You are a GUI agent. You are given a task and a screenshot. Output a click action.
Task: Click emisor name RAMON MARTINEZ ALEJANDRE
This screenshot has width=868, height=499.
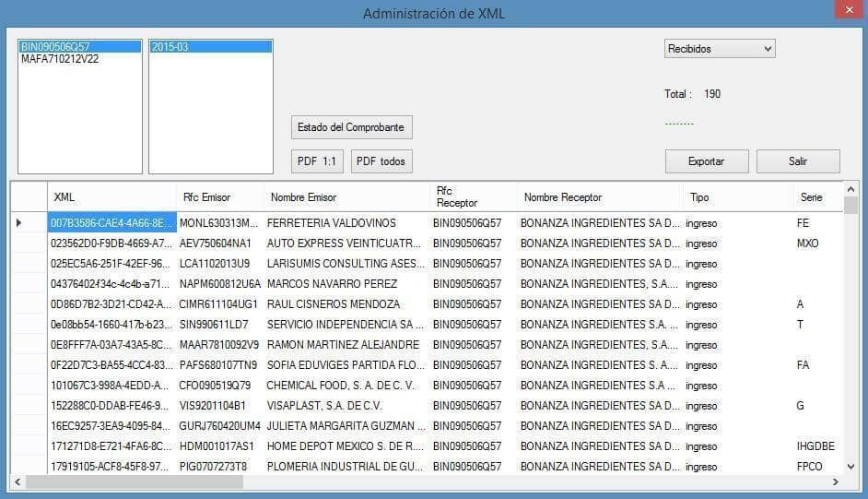346,344
